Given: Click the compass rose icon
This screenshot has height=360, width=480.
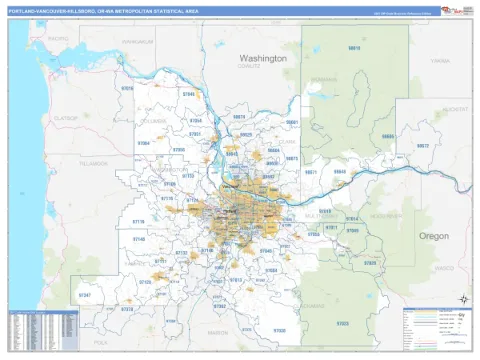Looking at the screenshot, I should pos(464,299).
